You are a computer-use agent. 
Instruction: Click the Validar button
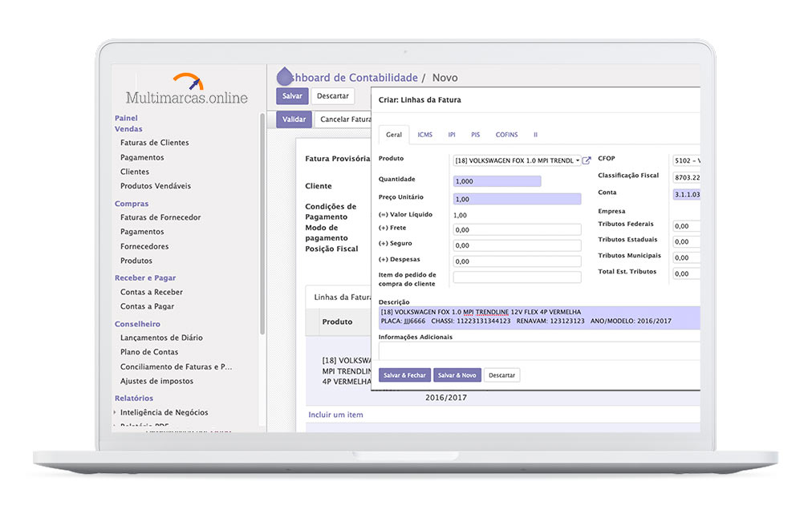click(x=293, y=118)
